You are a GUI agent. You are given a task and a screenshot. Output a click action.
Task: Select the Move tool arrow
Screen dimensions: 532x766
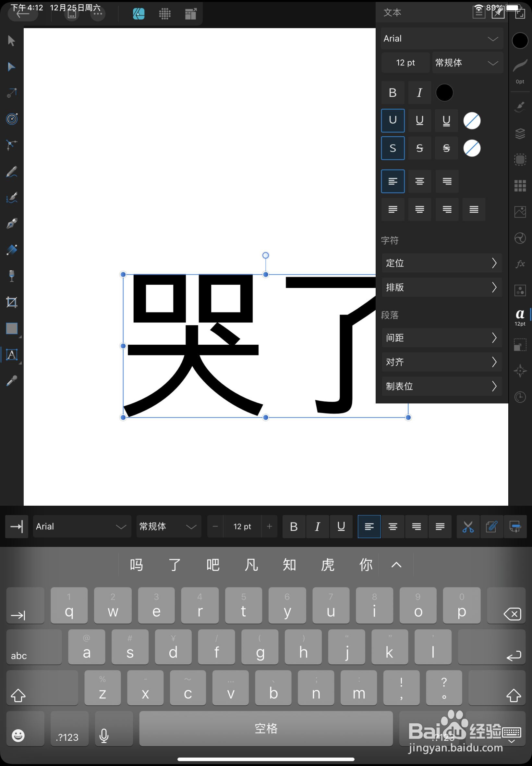tap(11, 41)
